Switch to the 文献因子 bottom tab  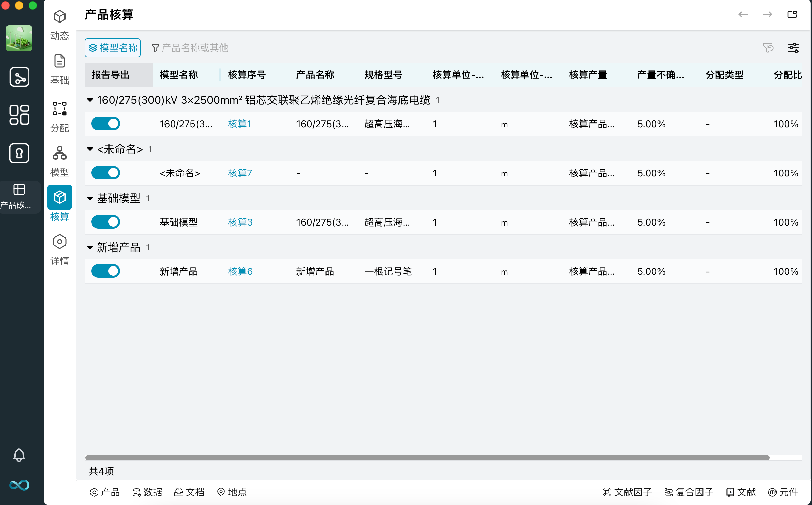pyautogui.click(x=627, y=492)
